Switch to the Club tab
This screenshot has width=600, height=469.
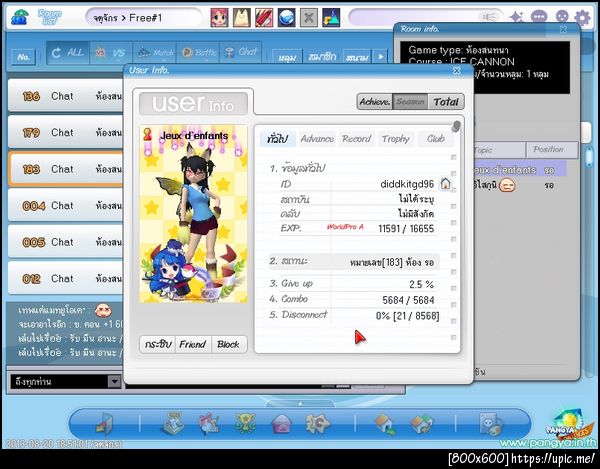pyautogui.click(x=435, y=138)
